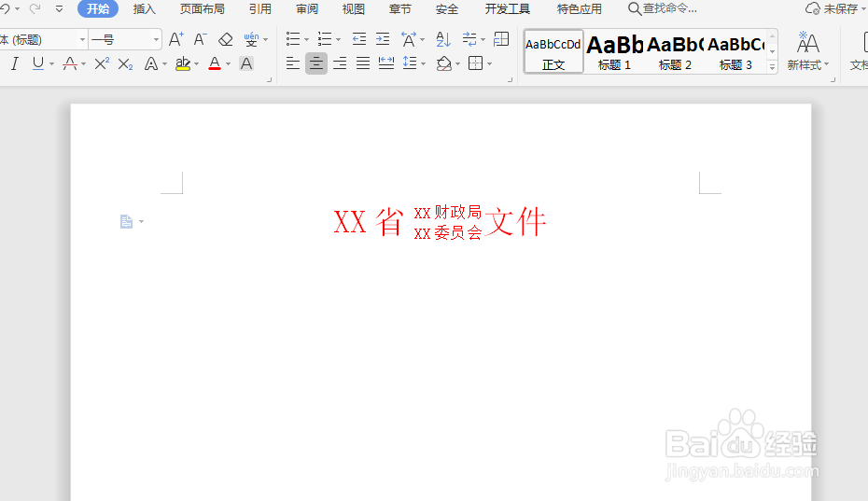The image size is (868, 501).
Task: Open the Chinese layout tool
Action: (409, 39)
